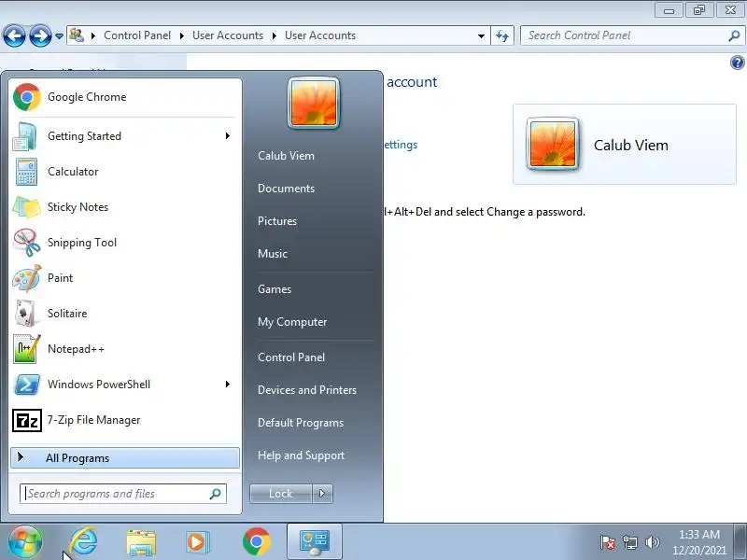The image size is (747, 560).
Task: Open Notepad++ icon in Start menu
Action: click(27, 349)
